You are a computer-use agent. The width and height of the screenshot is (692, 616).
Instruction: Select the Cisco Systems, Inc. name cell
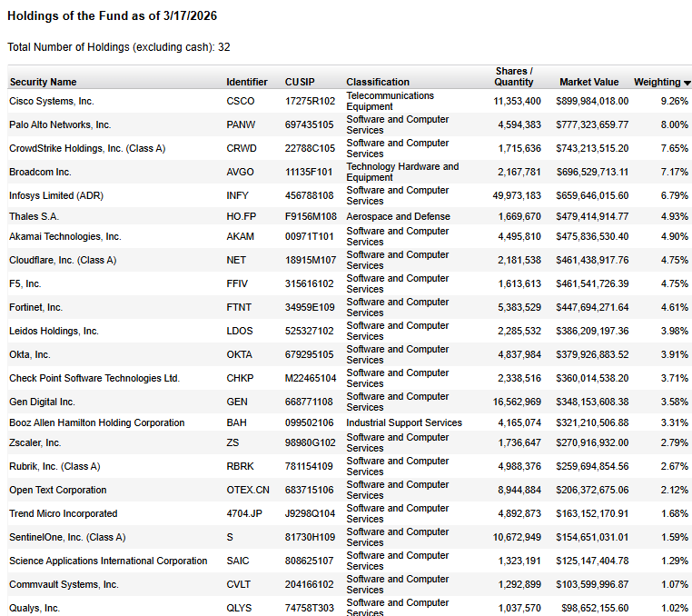click(x=51, y=101)
